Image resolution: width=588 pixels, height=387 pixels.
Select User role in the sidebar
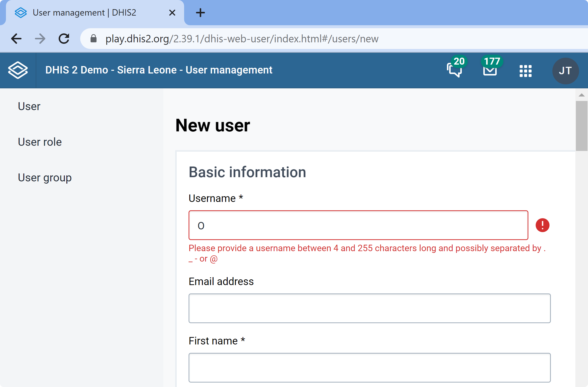[x=40, y=142]
